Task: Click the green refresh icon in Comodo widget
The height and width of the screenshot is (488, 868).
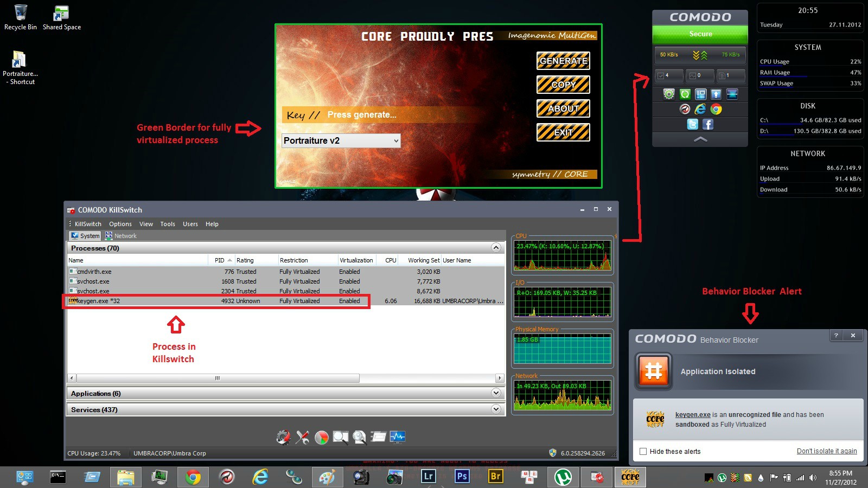Action: point(685,94)
